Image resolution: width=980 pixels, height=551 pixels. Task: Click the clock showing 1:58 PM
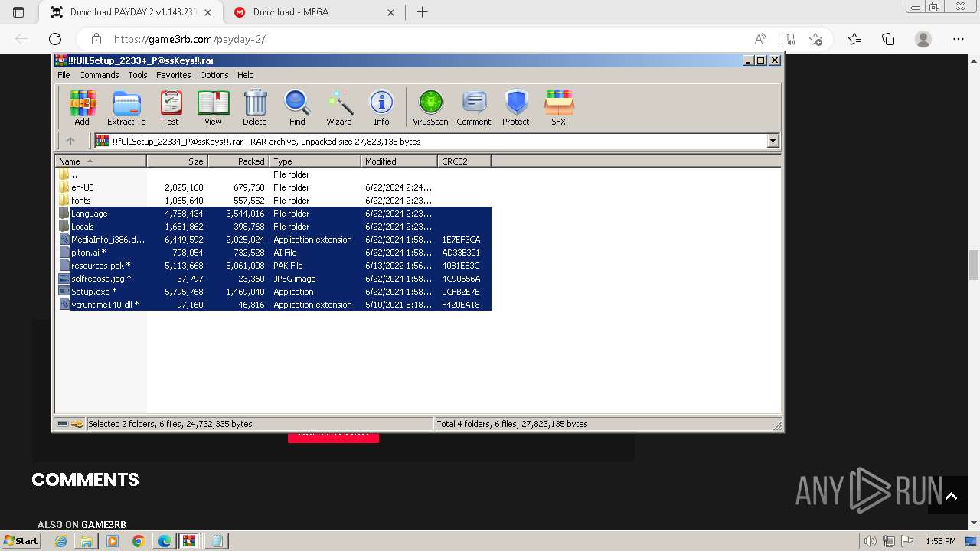(941, 541)
